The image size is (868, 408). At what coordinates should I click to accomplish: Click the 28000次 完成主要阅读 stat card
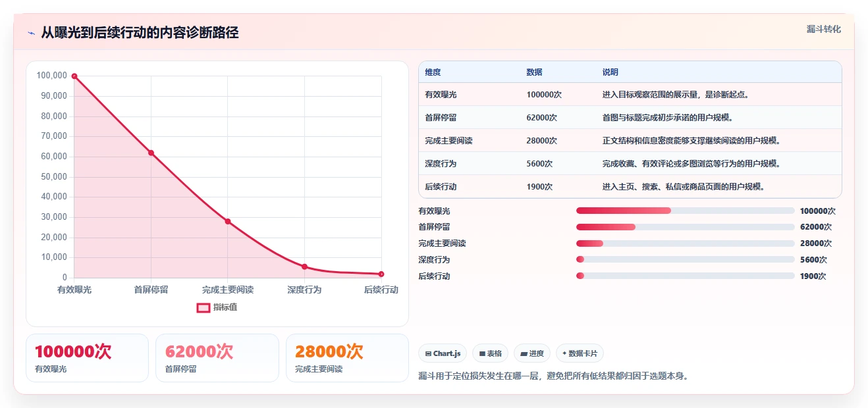point(347,358)
